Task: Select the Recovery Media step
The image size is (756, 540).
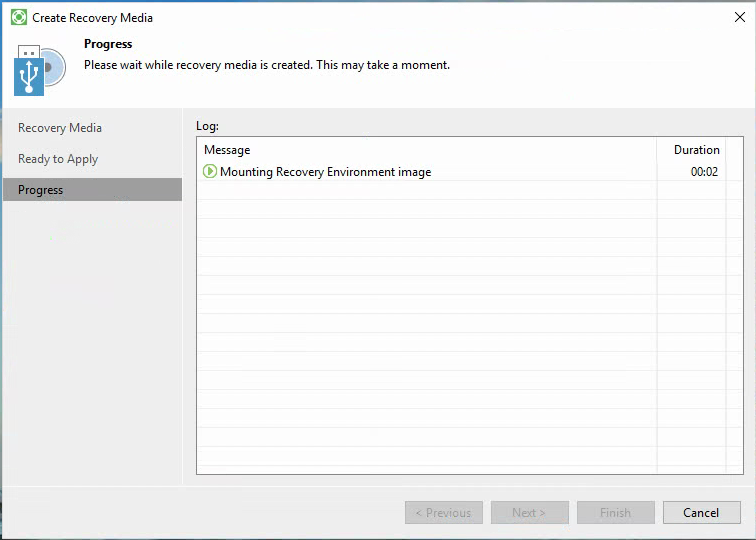Action: click(x=60, y=128)
